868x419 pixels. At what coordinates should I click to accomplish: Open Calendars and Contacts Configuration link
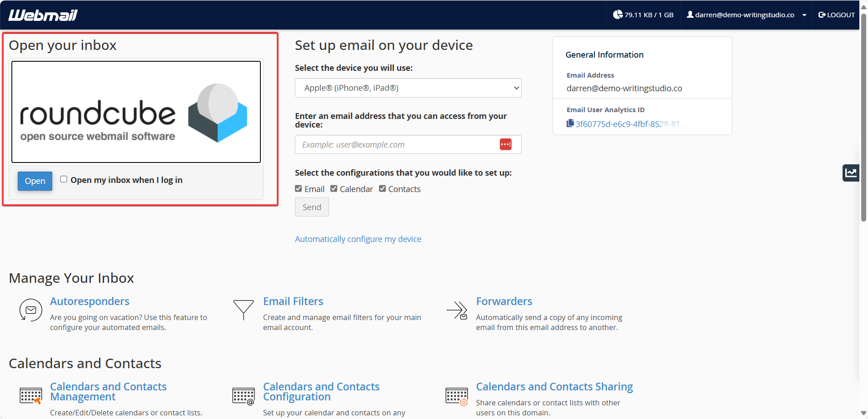[321, 391]
